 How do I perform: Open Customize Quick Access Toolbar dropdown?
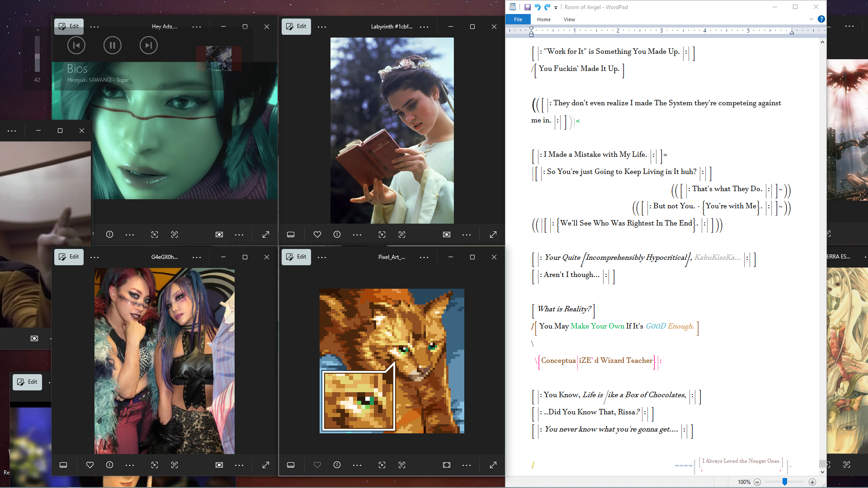point(556,8)
